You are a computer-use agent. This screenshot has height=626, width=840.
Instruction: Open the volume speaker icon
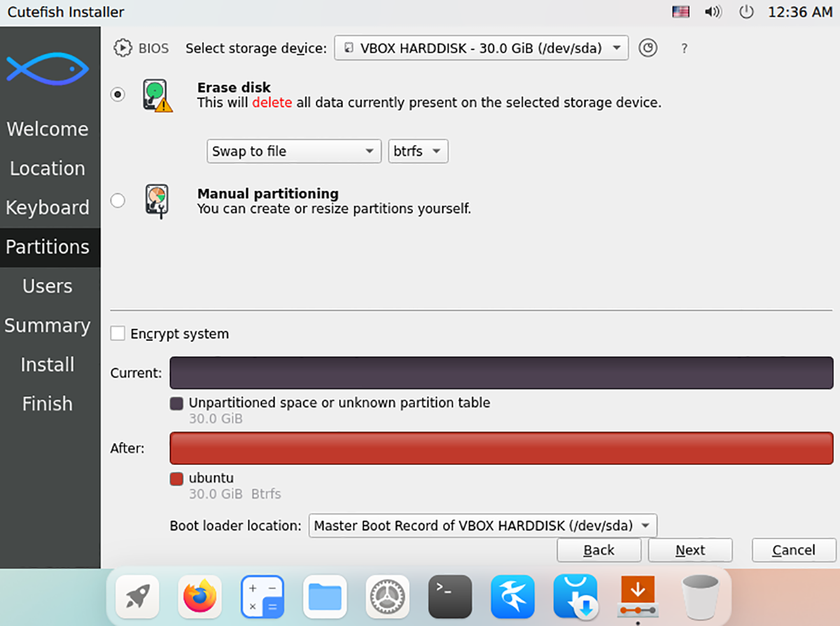713,12
